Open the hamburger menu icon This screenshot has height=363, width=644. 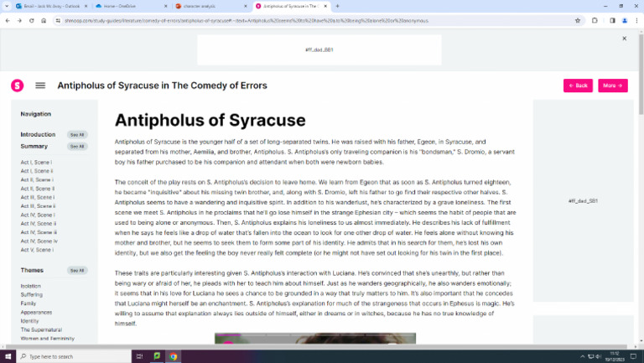click(x=40, y=86)
